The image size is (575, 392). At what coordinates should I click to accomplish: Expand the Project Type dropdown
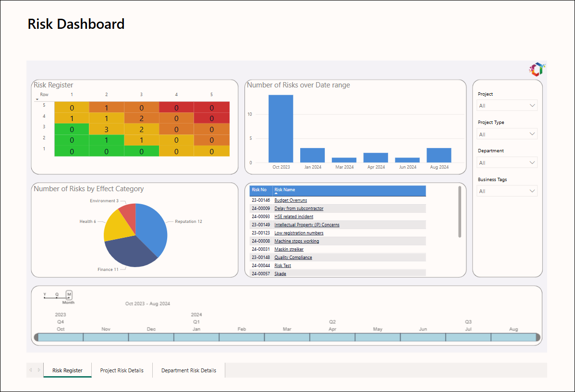(507, 134)
